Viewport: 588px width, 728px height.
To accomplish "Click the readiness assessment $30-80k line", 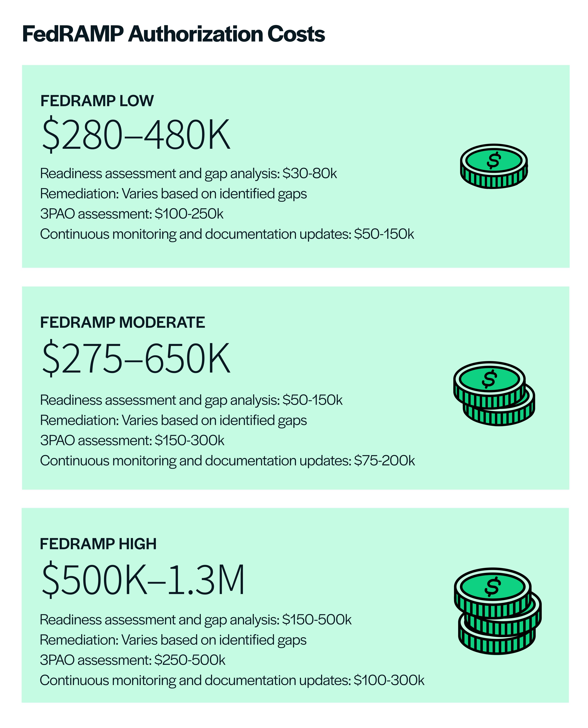I will 188,173.
